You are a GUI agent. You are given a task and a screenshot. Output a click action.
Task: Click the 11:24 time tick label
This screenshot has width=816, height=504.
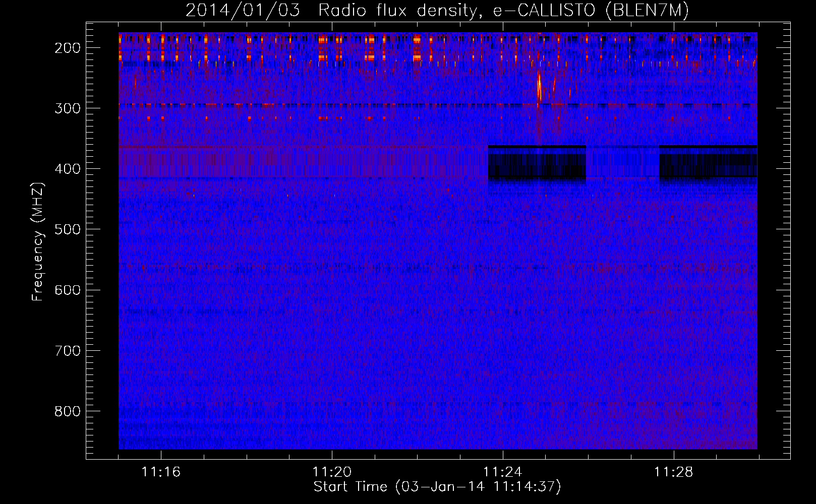[503, 472]
